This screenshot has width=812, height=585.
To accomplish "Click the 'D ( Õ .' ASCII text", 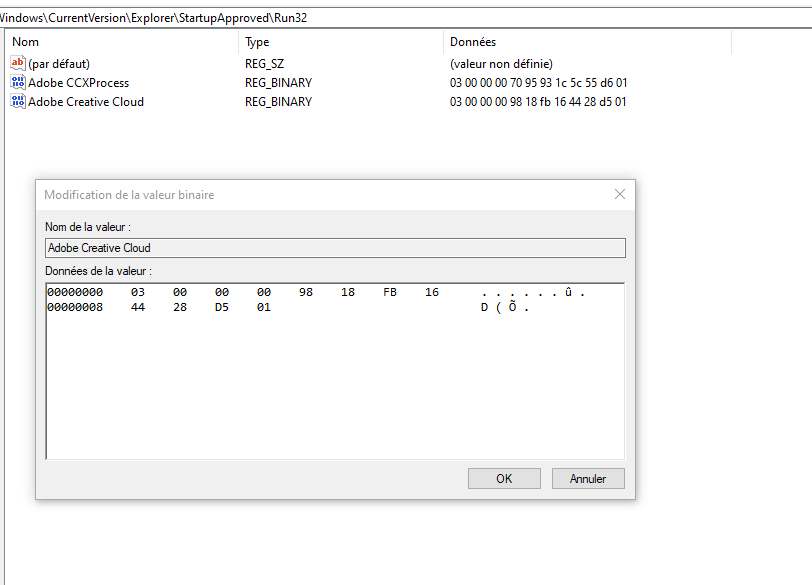I will (504, 307).
